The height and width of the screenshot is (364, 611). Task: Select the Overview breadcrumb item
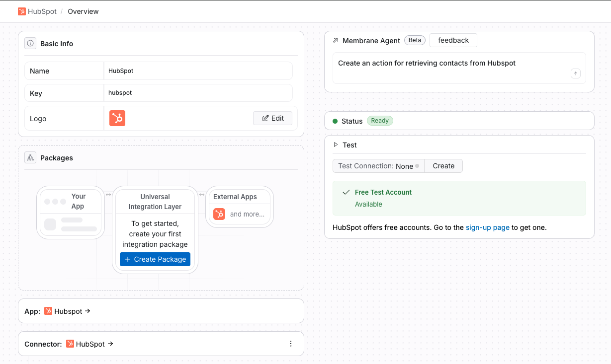click(x=83, y=11)
